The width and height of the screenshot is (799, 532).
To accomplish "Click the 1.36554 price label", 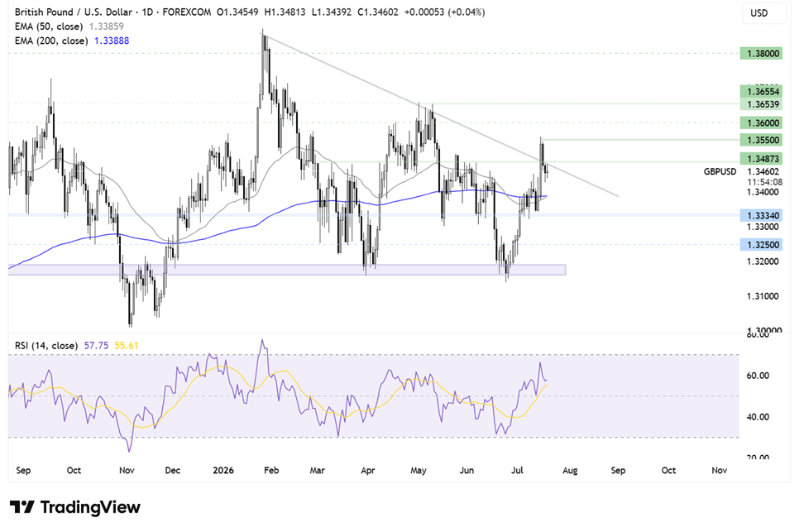I will (x=761, y=92).
